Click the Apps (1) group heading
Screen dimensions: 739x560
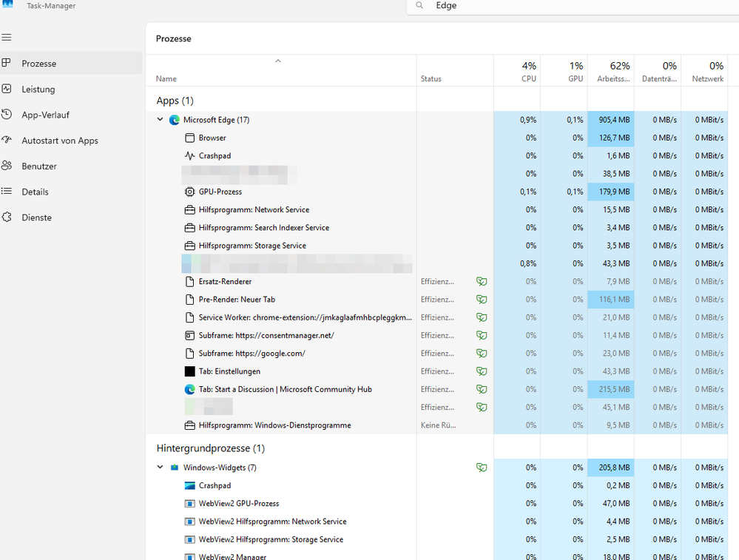click(x=175, y=101)
